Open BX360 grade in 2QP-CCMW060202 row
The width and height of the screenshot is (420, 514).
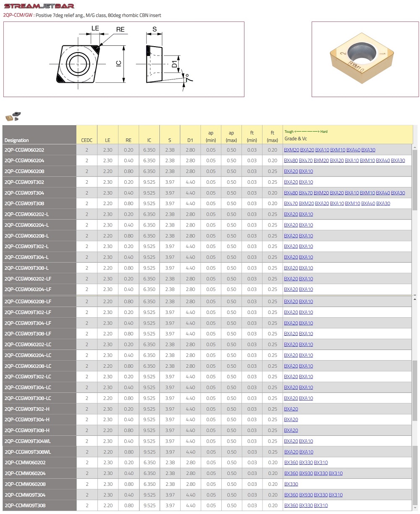[x=291, y=463]
